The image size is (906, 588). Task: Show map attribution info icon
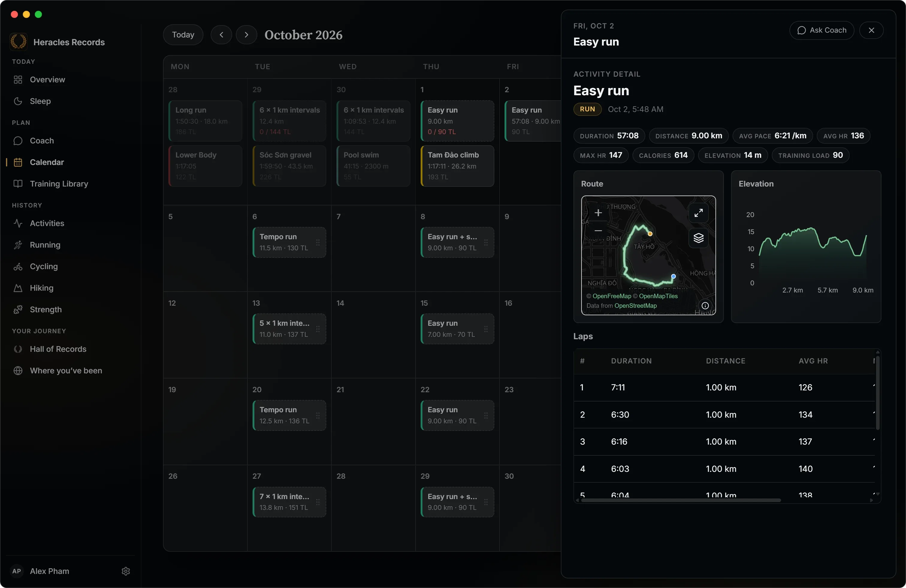[x=705, y=305]
